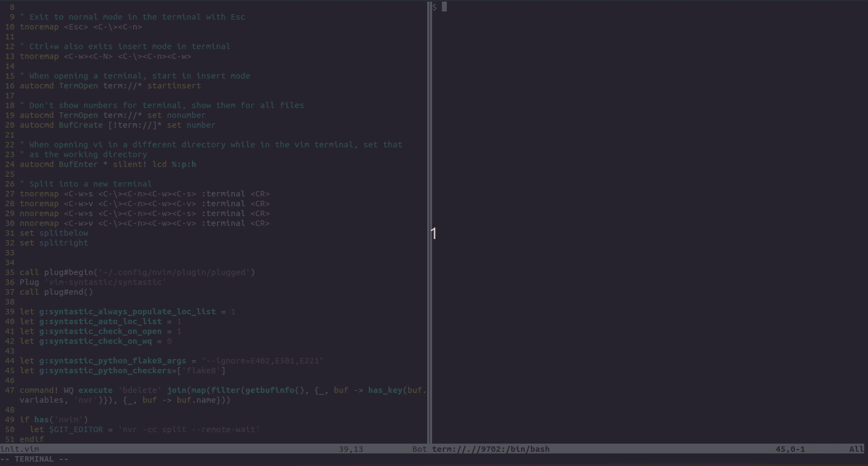The image size is (868, 466).
Task: Click the 'set splitright' line
Action: pyautogui.click(x=53, y=243)
